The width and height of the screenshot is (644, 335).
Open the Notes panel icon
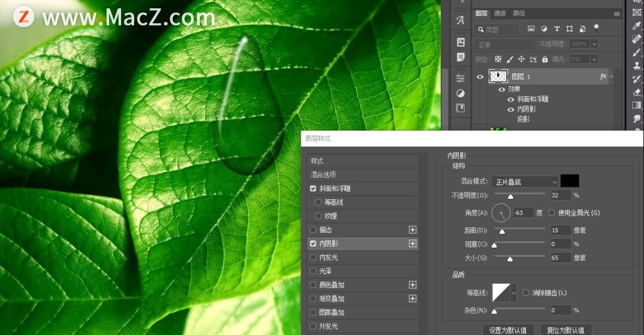[x=460, y=57]
